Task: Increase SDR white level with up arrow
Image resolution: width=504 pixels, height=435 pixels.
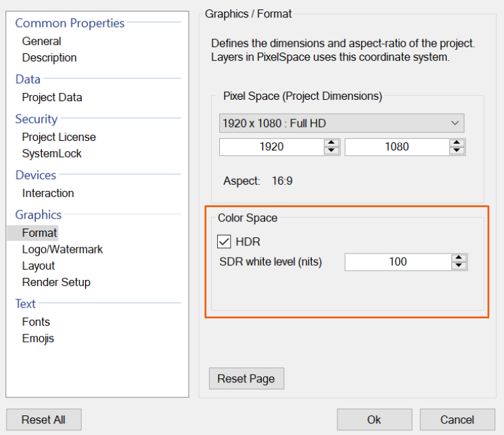Action: coord(459,258)
